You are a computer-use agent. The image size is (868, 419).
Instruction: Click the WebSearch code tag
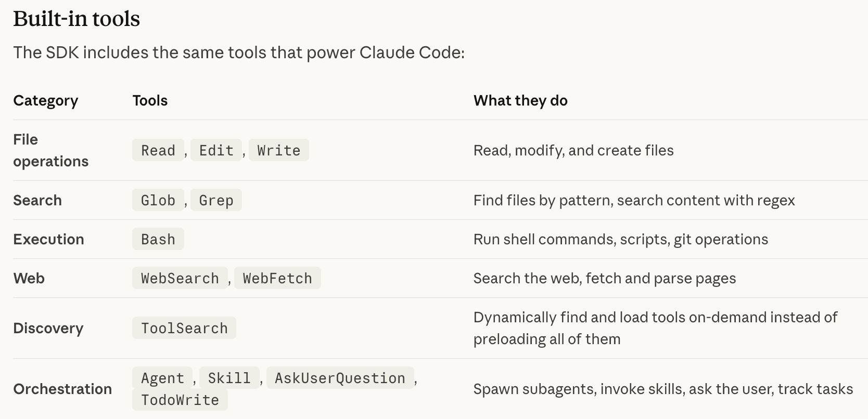180,278
